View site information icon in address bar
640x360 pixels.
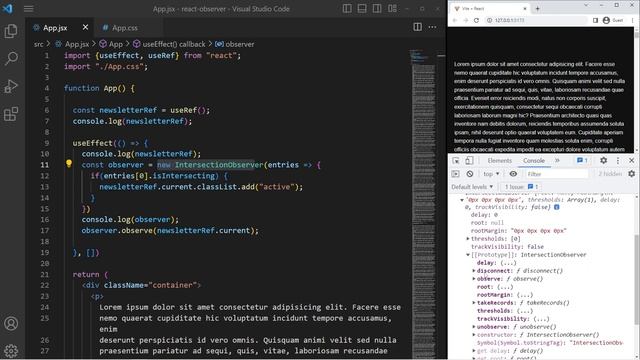489,20
